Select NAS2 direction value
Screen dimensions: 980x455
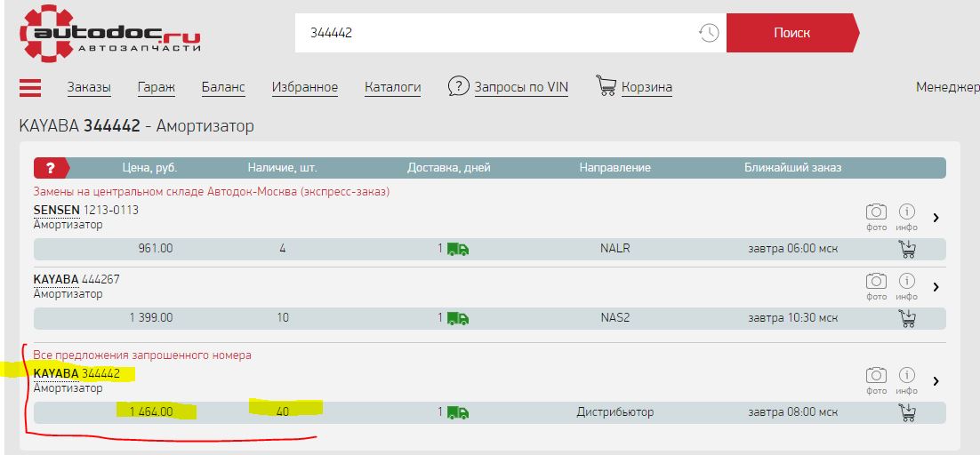(615, 317)
